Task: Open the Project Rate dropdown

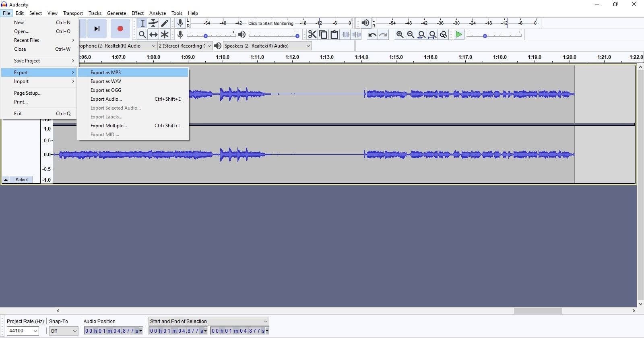Action: 23,331
